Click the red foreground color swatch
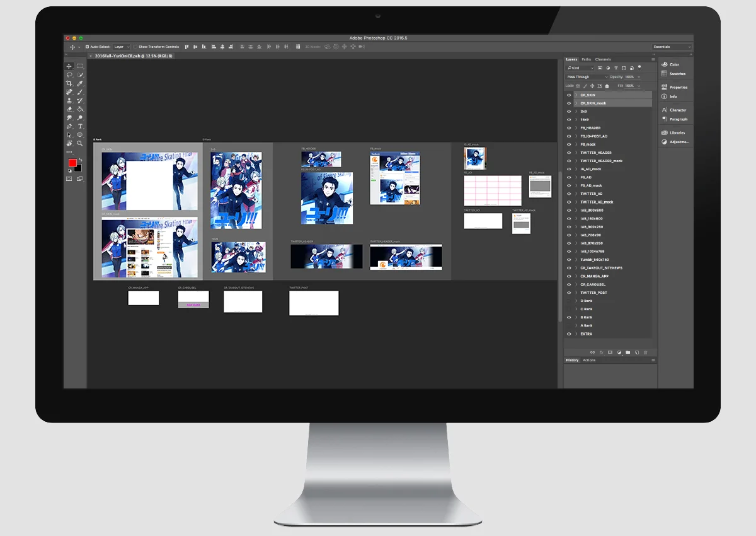756x536 pixels. [72, 163]
